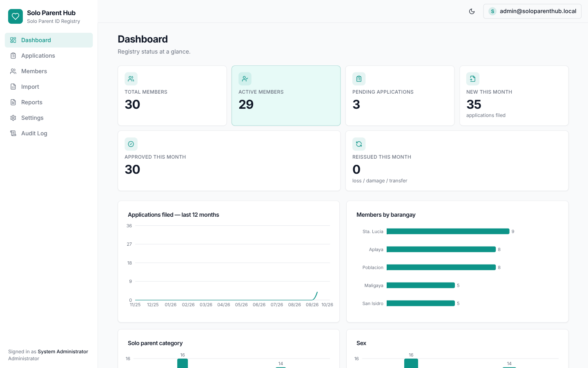Click the Members people icon in sidebar
Viewport: 588px width, 368px height.
[13, 71]
